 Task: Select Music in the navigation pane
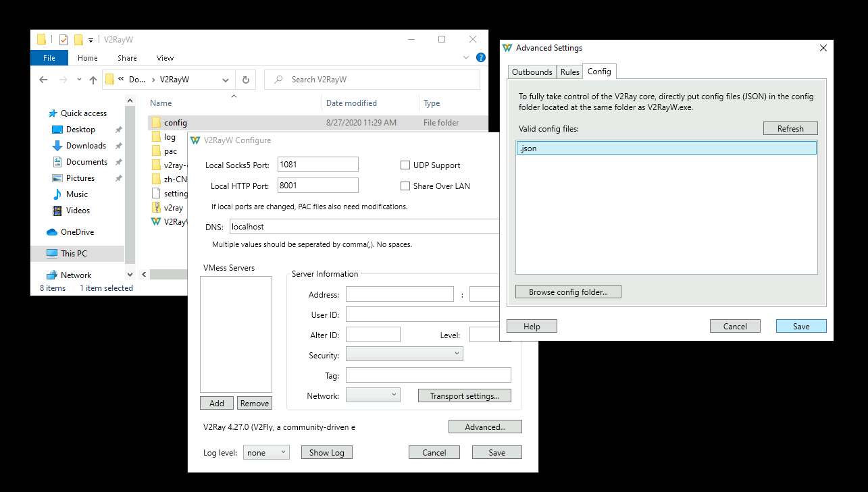point(70,194)
